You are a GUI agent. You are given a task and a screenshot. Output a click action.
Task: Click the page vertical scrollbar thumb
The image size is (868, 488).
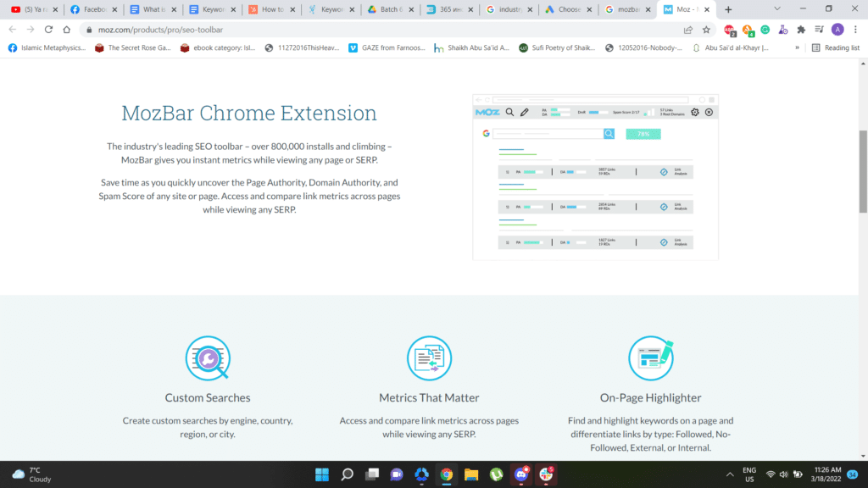[863, 171]
